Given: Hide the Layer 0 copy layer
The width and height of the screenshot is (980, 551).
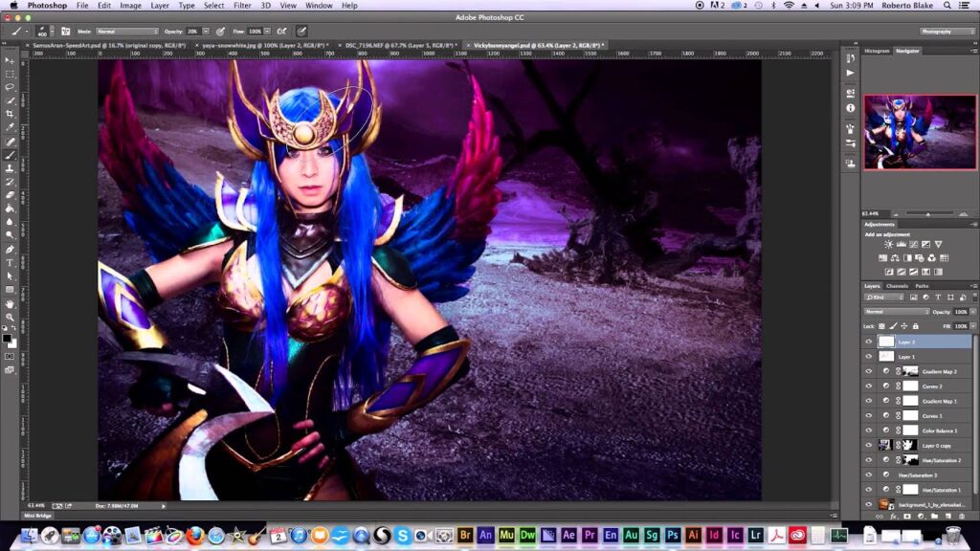Looking at the screenshot, I should (868, 446).
